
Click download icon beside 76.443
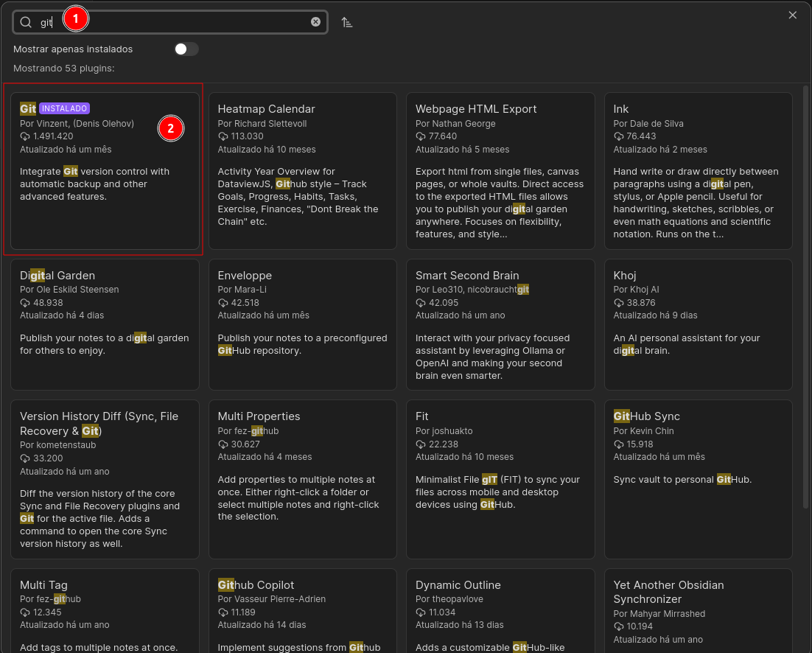[618, 136]
